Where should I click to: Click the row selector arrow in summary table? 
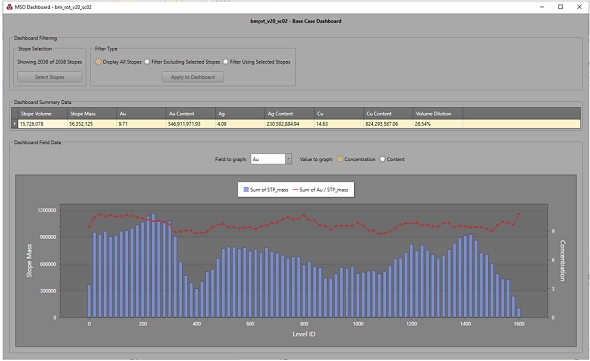15,124
